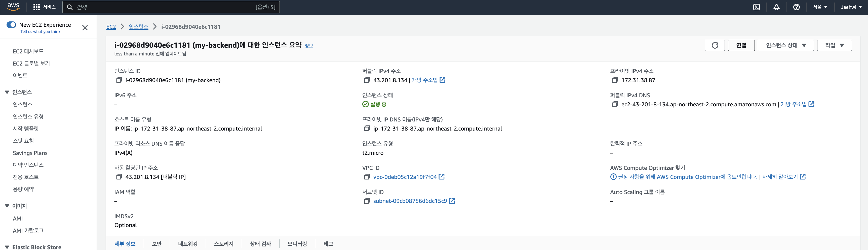Collapse the 인스턴스 sidebar section
The width and height of the screenshot is (868, 250).
[x=7, y=92]
